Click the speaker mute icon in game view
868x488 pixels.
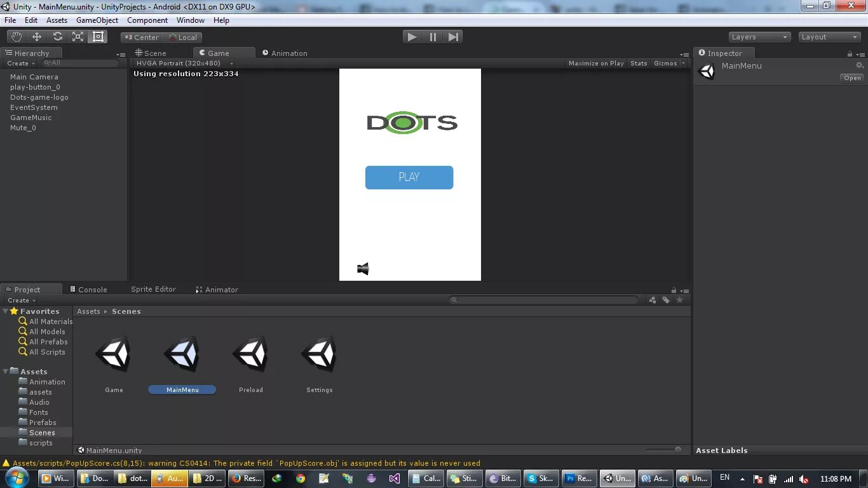click(363, 269)
